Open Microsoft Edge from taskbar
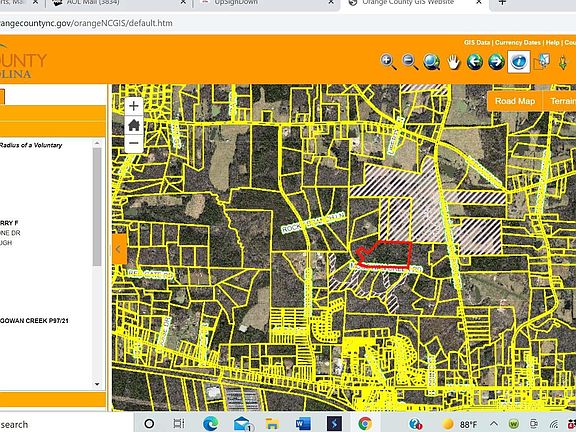 (x=210, y=424)
